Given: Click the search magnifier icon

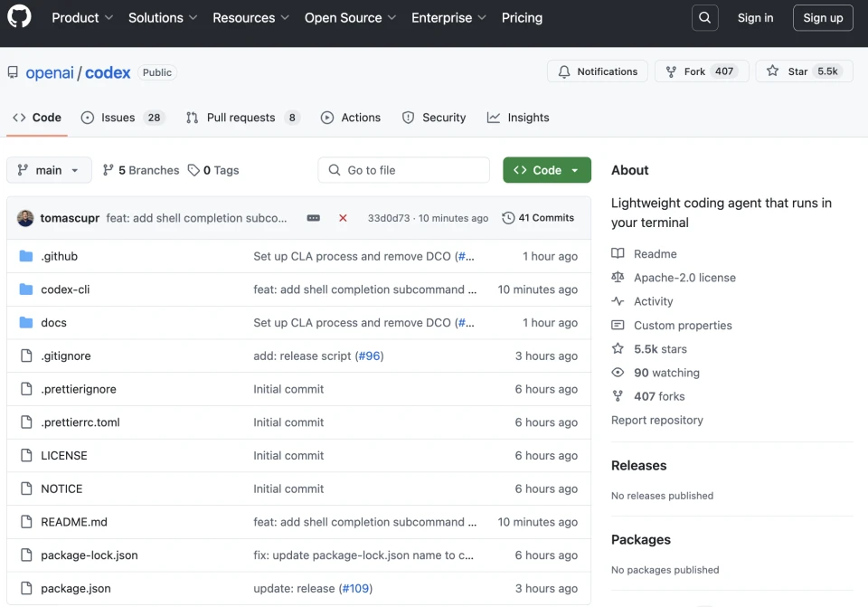Looking at the screenshot, I should pos(705,18).
